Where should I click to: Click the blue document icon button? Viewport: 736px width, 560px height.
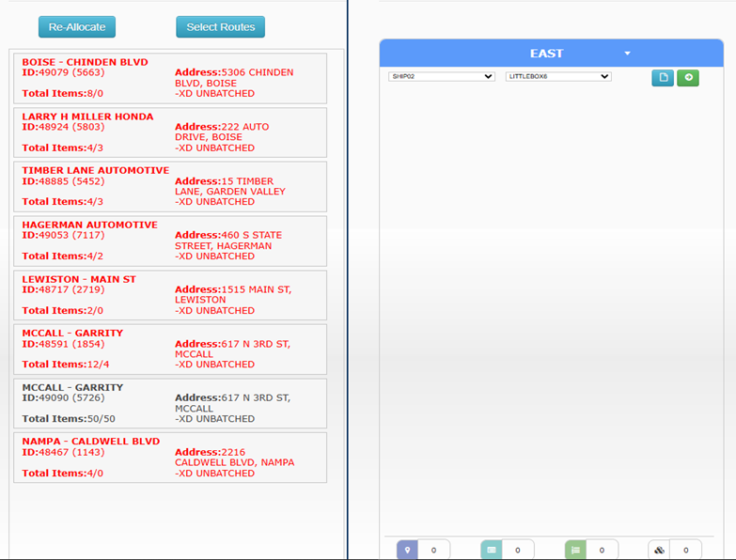tap(663, 78)
